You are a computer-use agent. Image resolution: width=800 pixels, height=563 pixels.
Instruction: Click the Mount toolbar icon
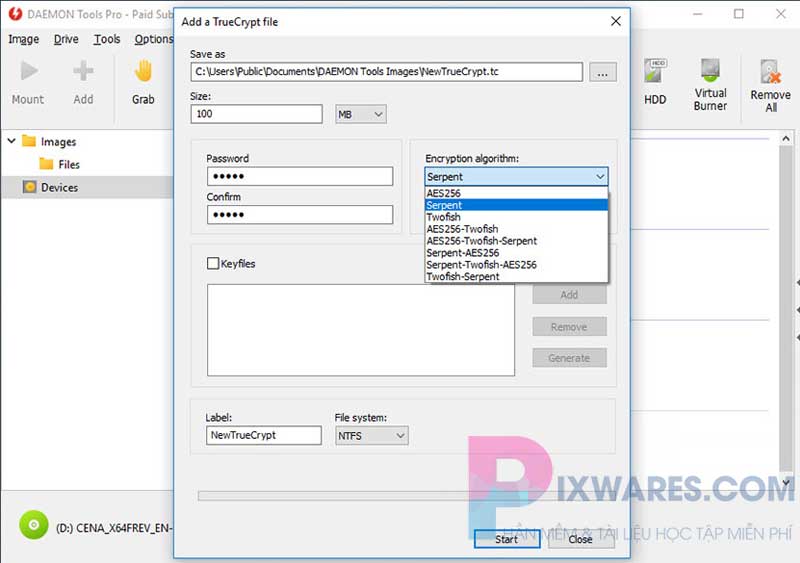(28, 72)
